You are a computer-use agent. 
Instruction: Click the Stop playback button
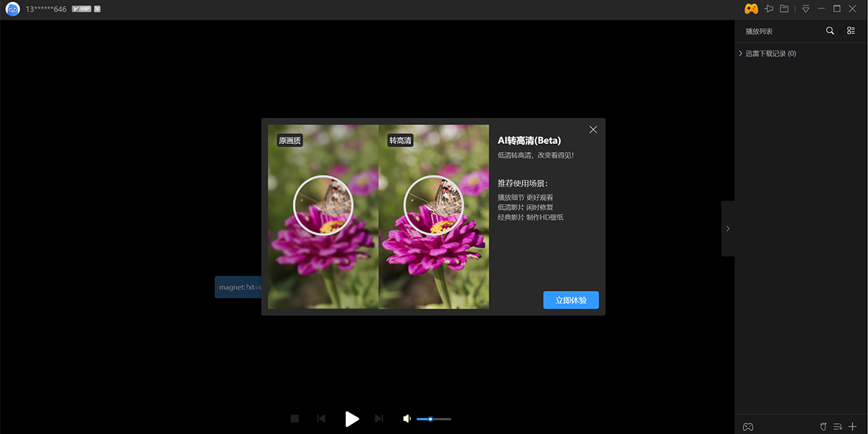(294, 418)
